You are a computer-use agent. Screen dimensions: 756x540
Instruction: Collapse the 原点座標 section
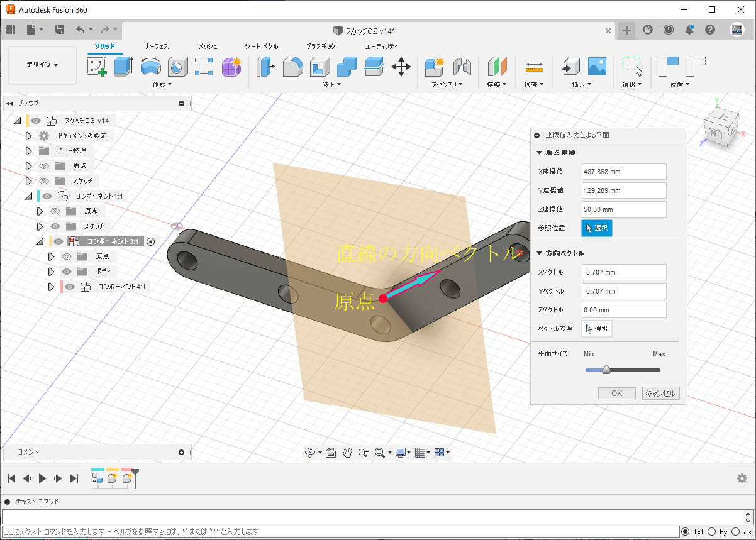[x=539, y=153]
